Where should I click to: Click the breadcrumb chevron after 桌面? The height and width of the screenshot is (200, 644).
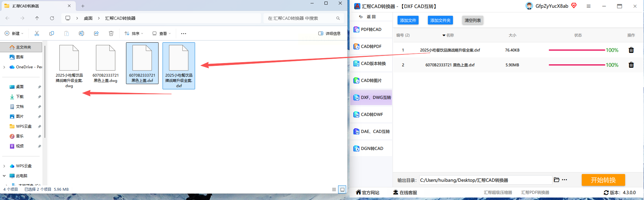click(x=99, y=18)
